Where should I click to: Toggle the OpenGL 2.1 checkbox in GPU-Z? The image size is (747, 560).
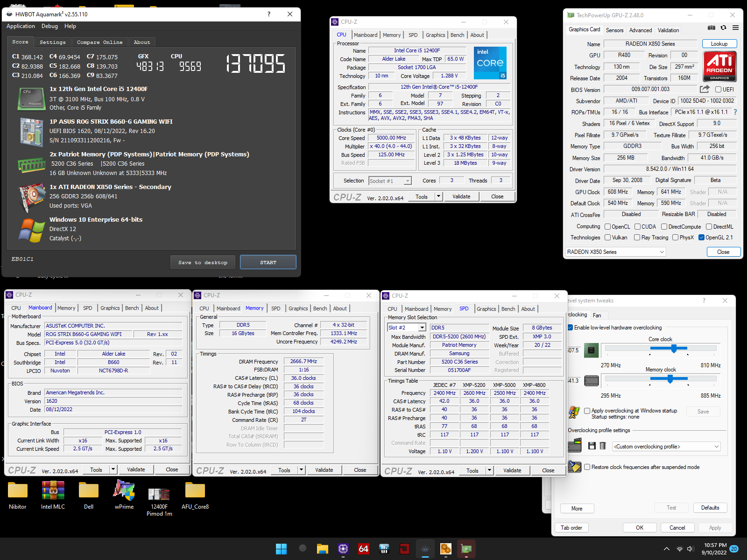click(x=701, y=238)
